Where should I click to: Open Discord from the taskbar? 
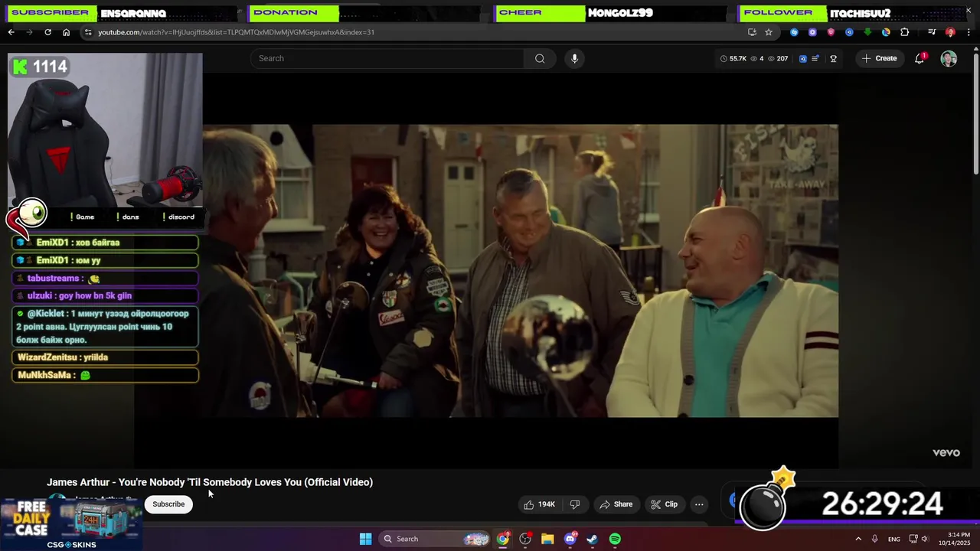(x=570, y=539)
